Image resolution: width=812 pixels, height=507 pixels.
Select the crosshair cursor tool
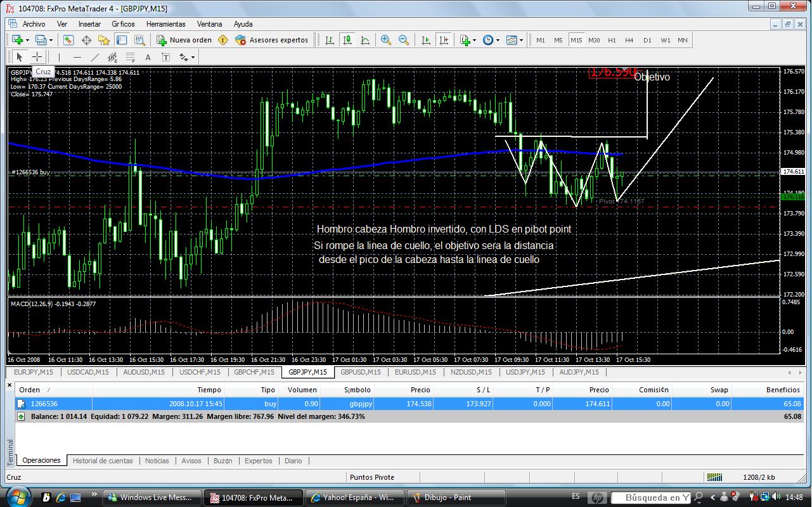tap(37, 57)
